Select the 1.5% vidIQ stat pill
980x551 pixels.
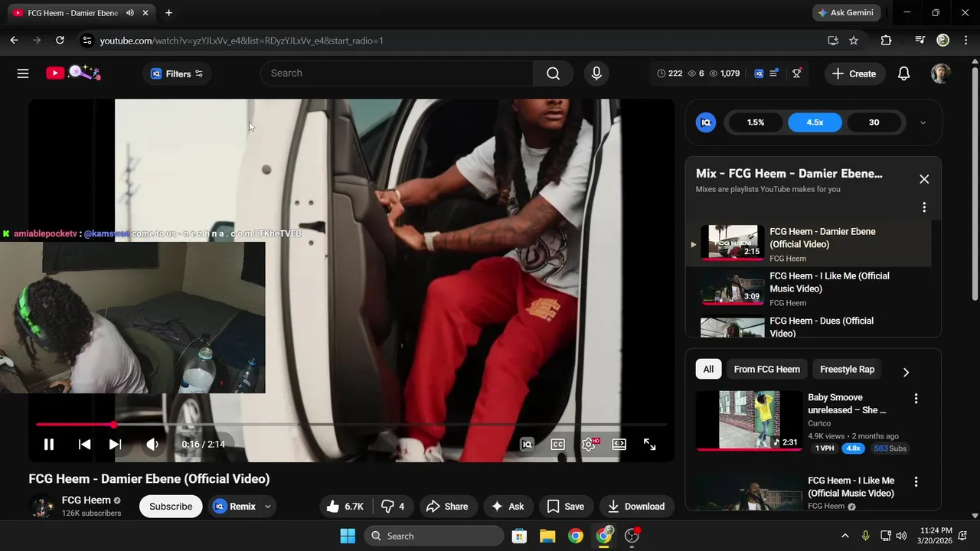pos(756,122)
